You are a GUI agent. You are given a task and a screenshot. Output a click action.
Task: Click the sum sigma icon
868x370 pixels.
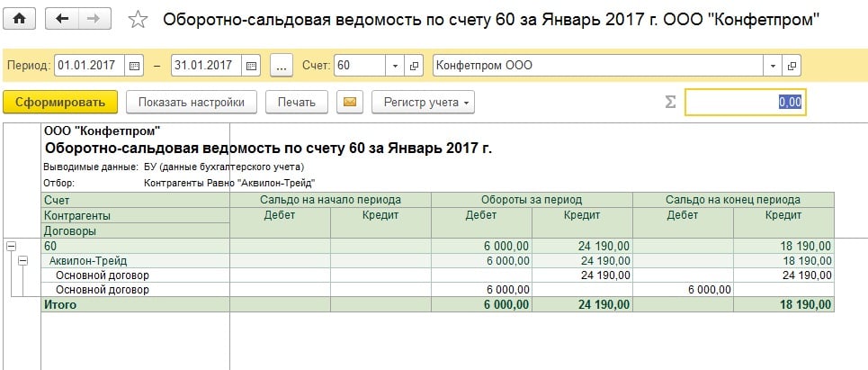[x=670, y=102]
